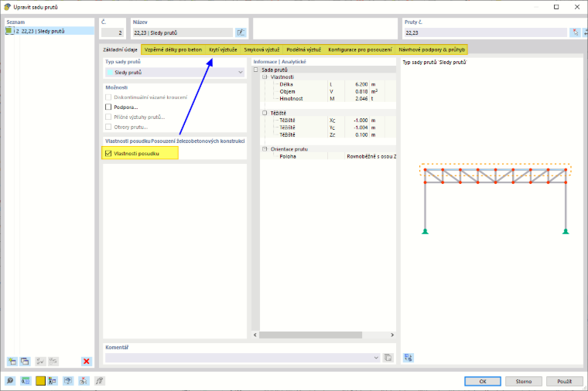Open the help search icon
The height and width of the screenshot is (391, 588).
[x=10, y=381]
